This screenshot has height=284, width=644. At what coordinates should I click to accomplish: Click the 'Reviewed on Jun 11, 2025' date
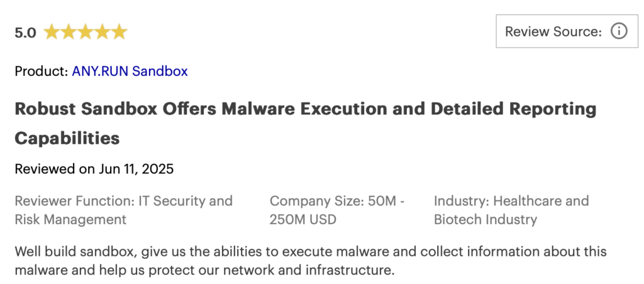point(94,168)
